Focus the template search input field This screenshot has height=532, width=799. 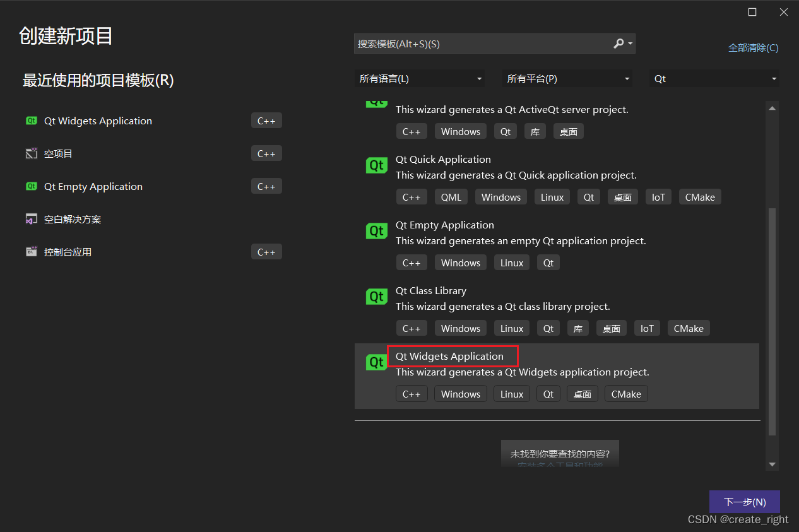[x=483, y=44]
